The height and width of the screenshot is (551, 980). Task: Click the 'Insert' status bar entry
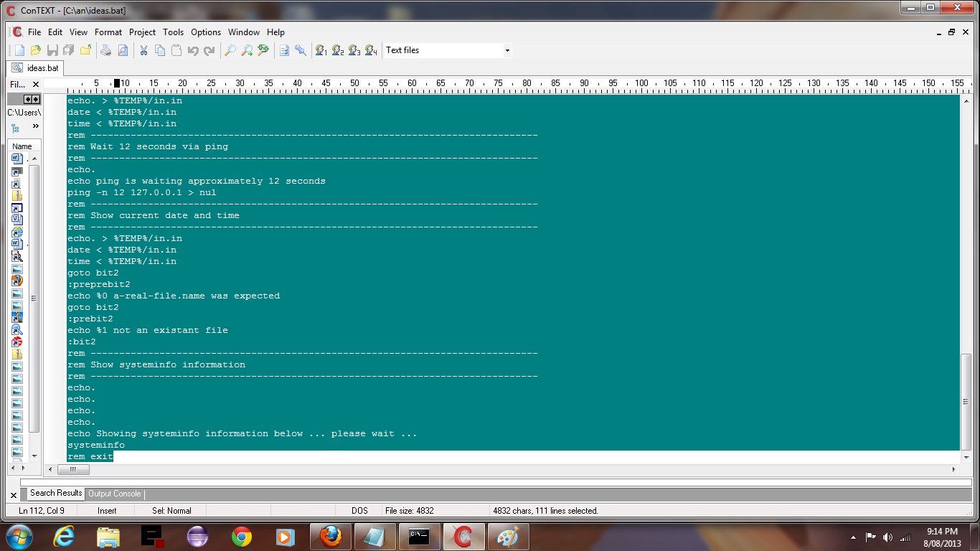(107, 511)
